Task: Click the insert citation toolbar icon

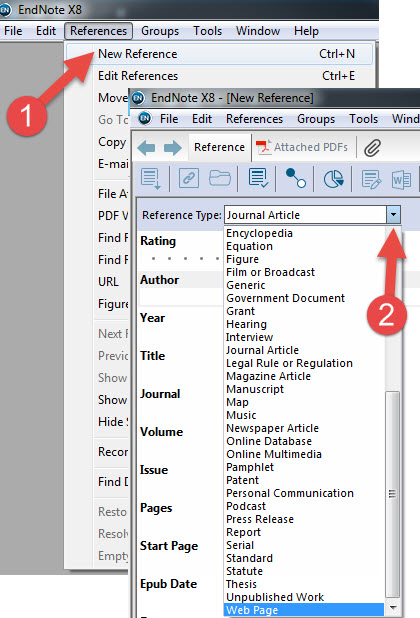Action: (x=151, y=179)
